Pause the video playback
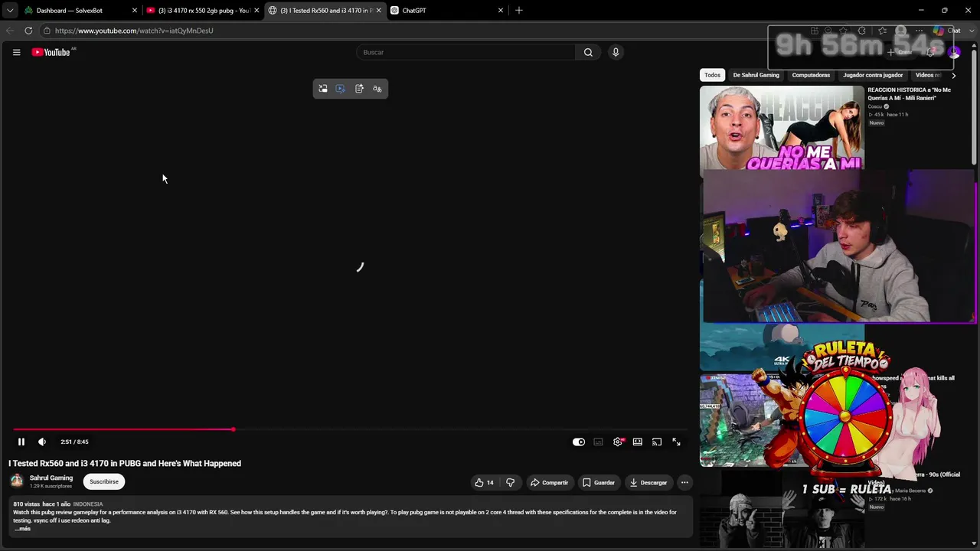The width and height of the screenshot is (980, 551). pyautogui.click(x=21, y=442)
